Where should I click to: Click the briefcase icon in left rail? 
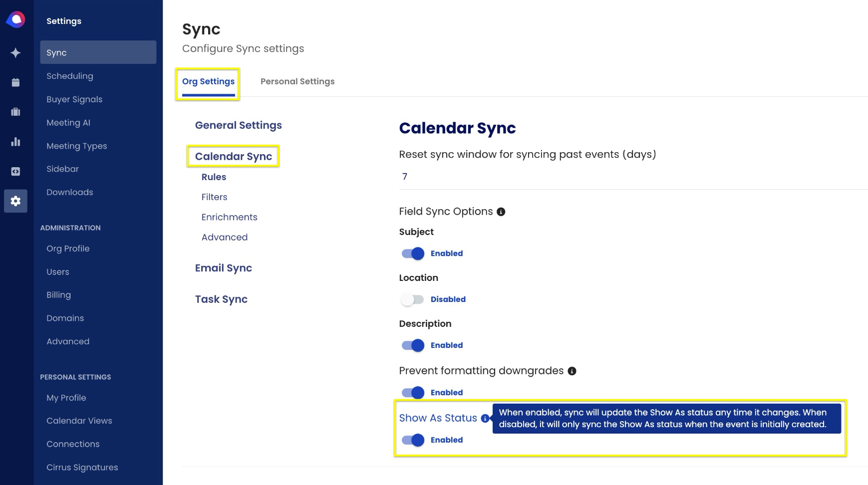coord(16,112)
